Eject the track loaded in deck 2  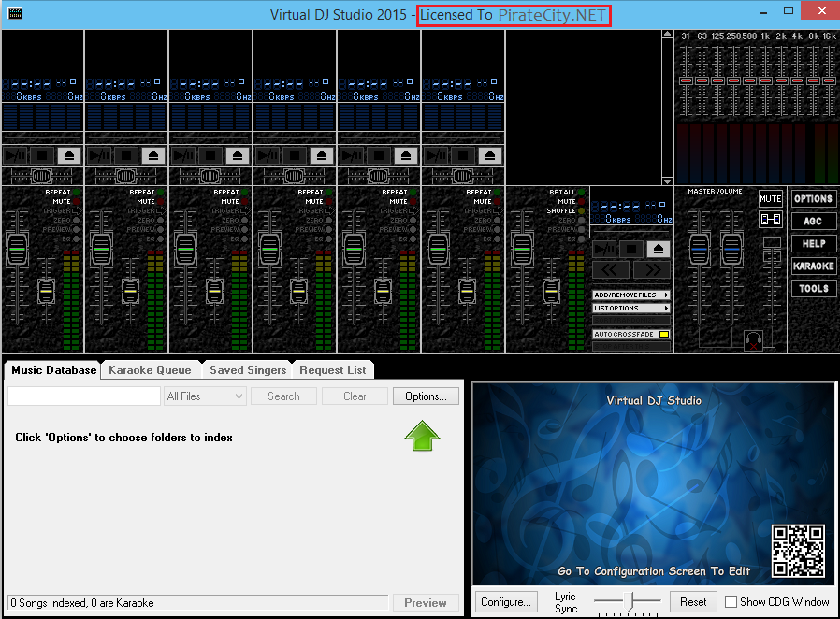[x=153, y=156]
